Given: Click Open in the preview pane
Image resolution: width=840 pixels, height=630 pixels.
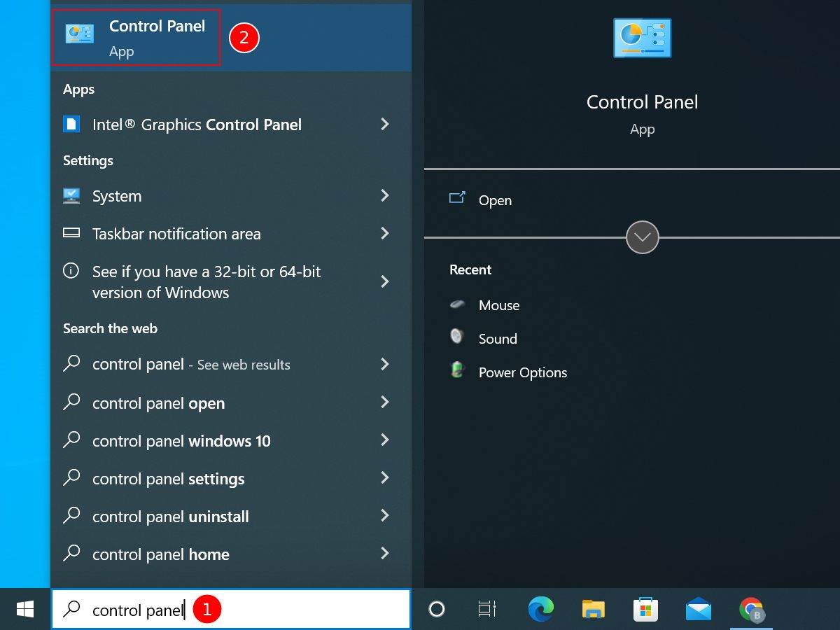Looking at the screenshot, I should coord(494,200).
